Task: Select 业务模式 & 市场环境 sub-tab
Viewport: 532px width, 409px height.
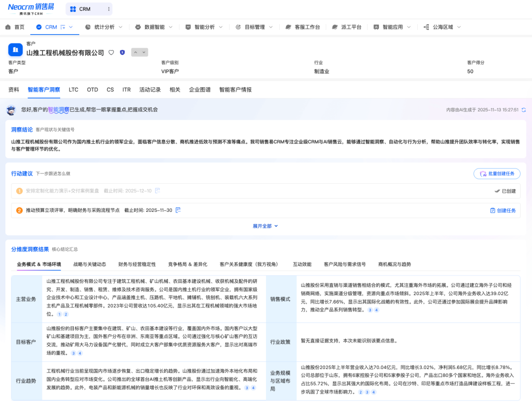Action: pyautogui.click(x=39, y=264)
